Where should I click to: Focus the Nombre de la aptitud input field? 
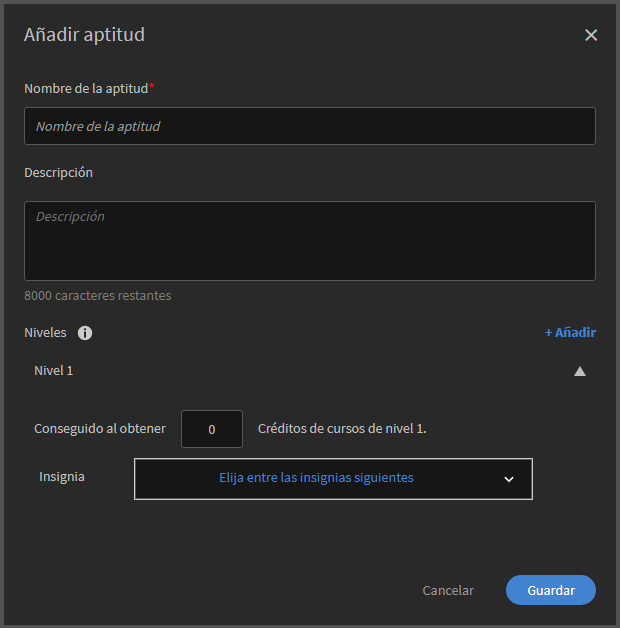tap(310, 126)
